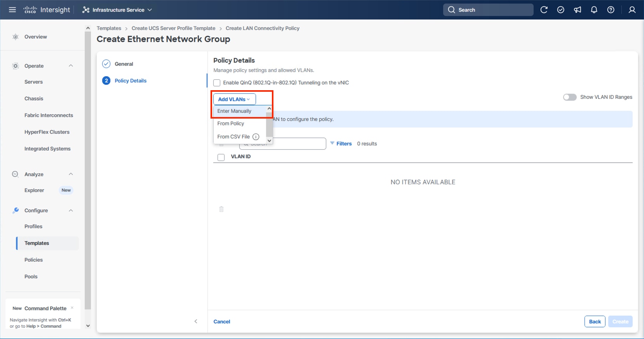
Task: Open the hamburger navigation menu
Action: tap(12, 10)
